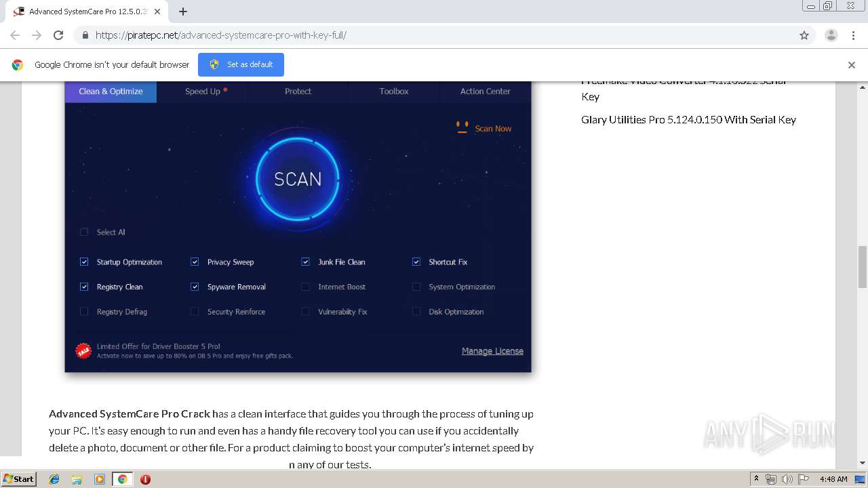Viewport: 868px width, 488px height.
Task: Launch Internet Explorer from taskbar
Action: (x=54, y=479)
